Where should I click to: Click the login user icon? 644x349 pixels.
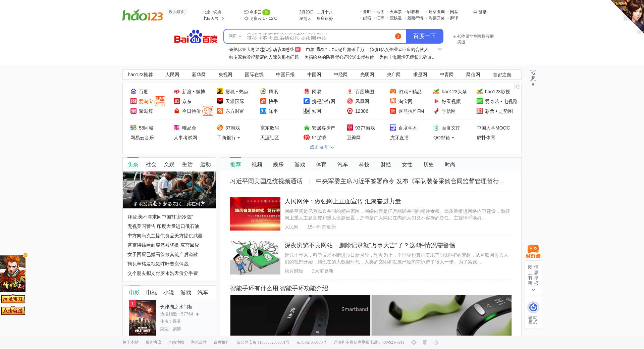475,12
